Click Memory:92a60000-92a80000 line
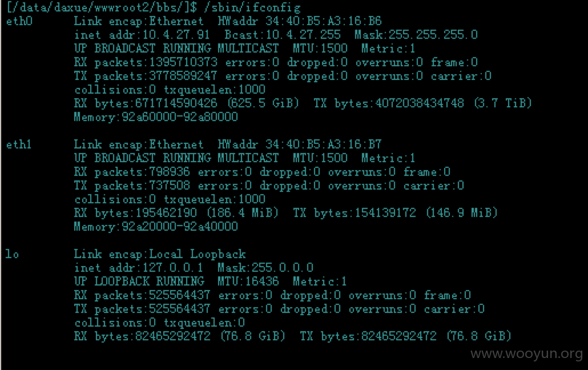Image resolution: width=588 pixels, height=370 pixels. (156, 117)
